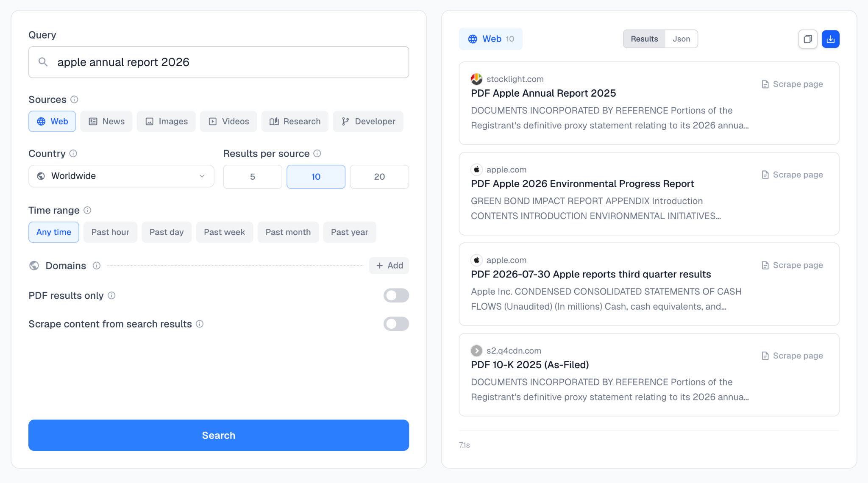The width and height of the screenshot is (868, 483).
Task: Scrape page for Environmental Progress Report
Action: [792, 175]
